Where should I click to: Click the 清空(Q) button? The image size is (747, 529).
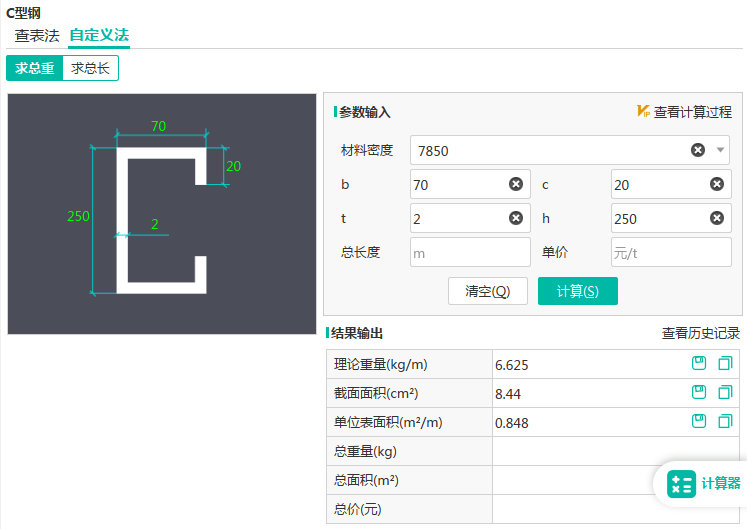(x=488, y=291)
